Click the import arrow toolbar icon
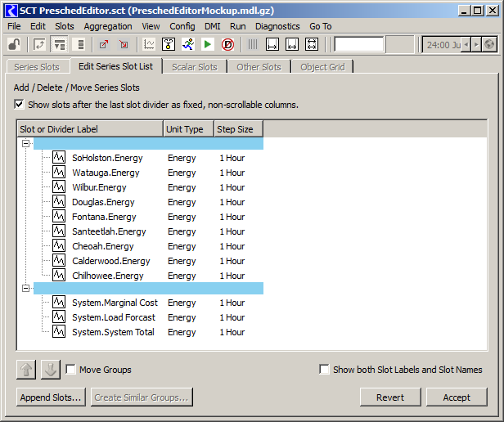 pyautogui.click(x=124, y=44)
